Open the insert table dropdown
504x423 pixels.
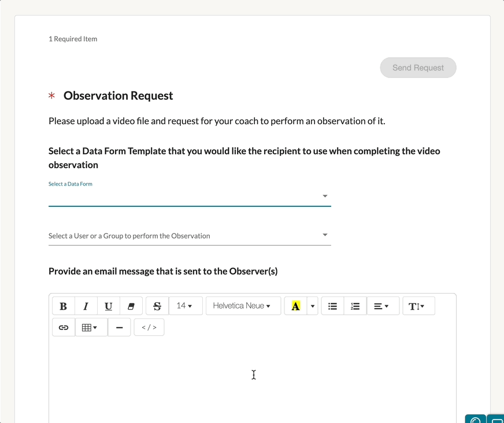[91, 328]
